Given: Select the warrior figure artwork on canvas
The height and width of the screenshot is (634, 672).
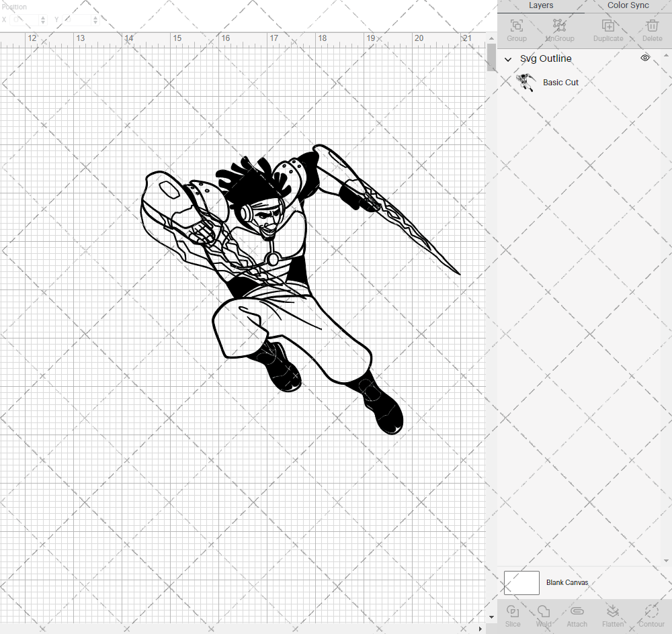Looking at the screenshot, I should [300, 289].
